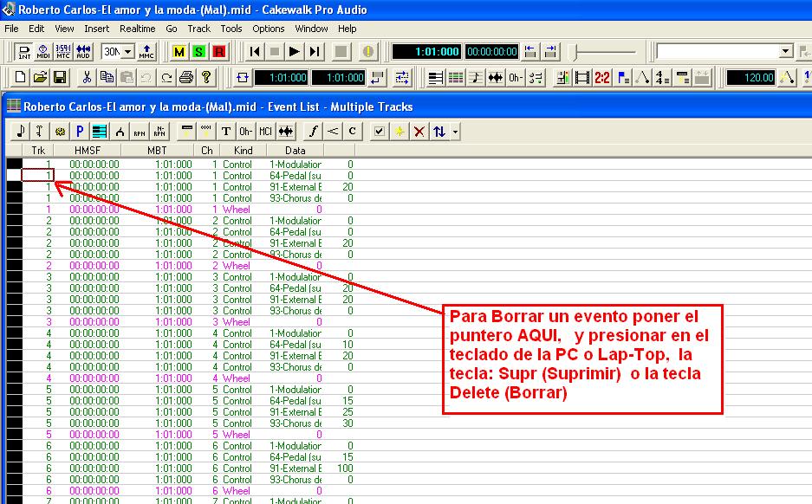812x504 pixels.
Task: Toggle Expression (f) events filter button
Action: point(313,132)
